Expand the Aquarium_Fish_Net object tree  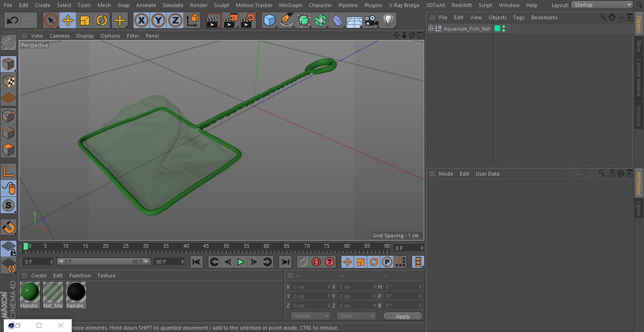click(x=430, y=29)
